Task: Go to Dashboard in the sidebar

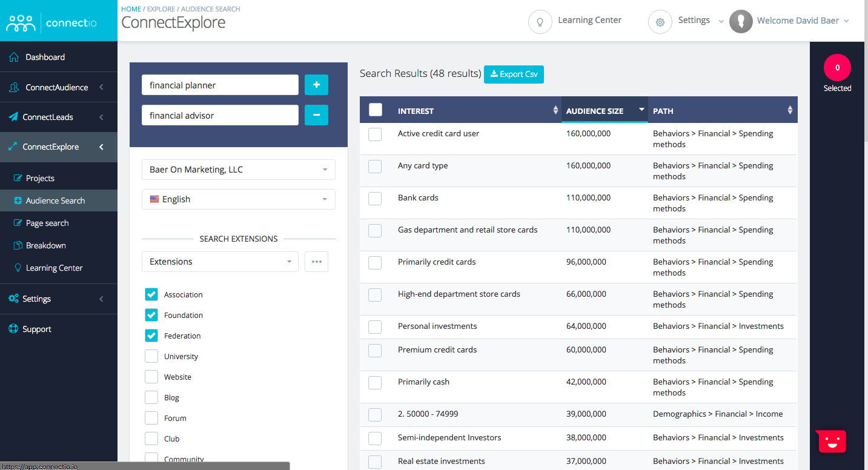Action: click(x=45, y=57)
